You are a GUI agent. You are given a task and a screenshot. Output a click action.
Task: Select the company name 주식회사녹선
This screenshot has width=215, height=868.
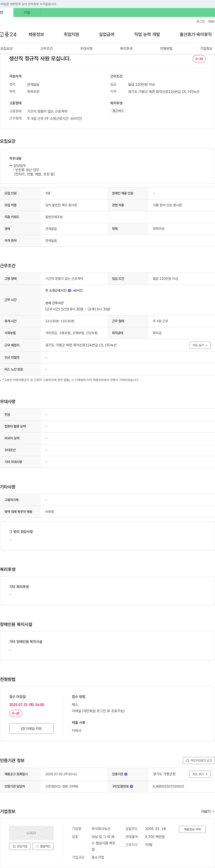tap(101, 829)
